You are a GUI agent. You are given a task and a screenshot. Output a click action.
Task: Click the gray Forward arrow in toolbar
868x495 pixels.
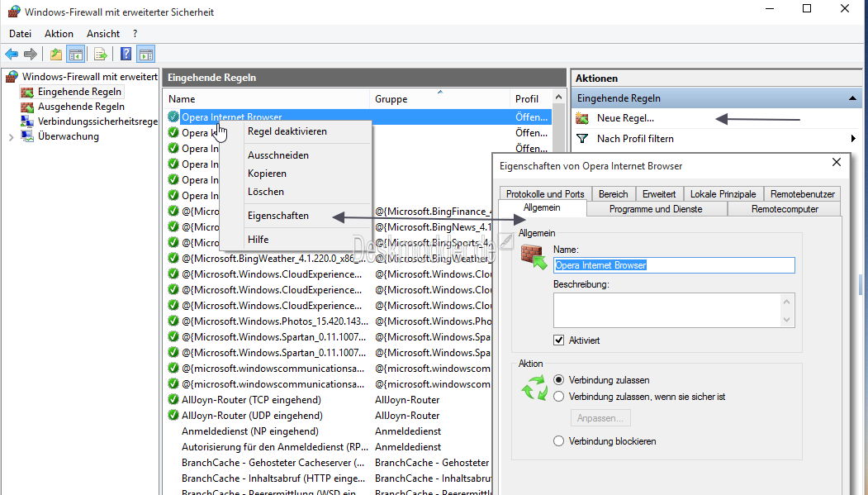(31, 54)
